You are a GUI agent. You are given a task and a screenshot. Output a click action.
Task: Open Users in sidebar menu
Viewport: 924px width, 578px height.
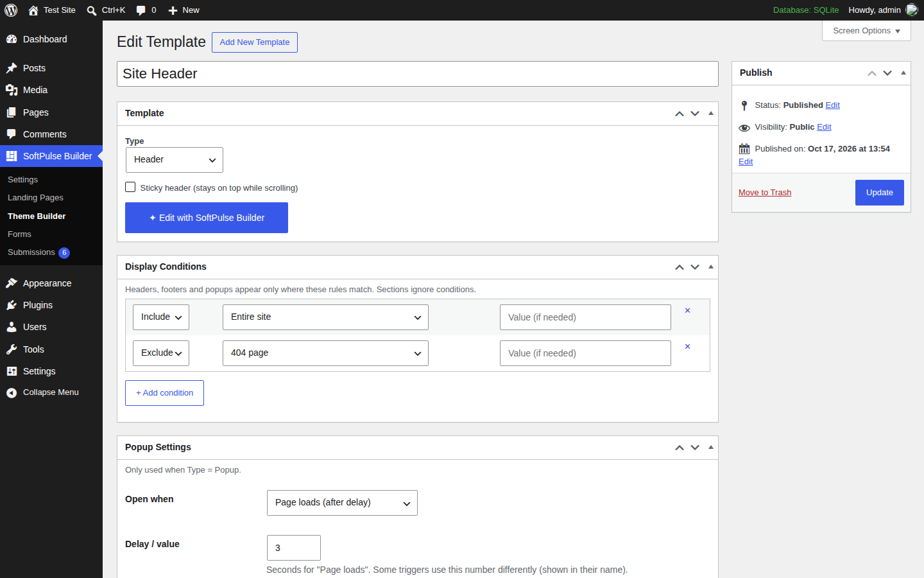coord(51,327)
